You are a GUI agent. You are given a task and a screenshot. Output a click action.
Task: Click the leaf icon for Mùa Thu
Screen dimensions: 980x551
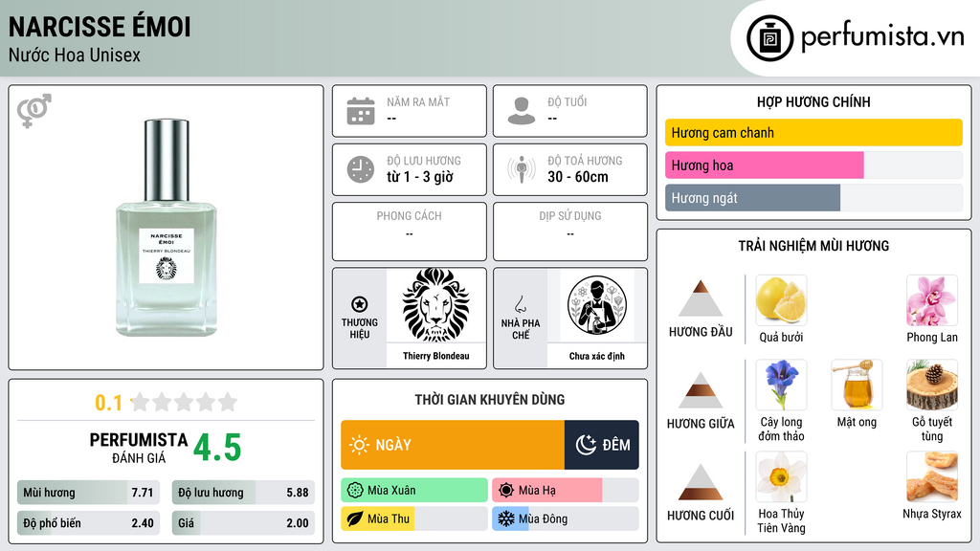coord(355,519)
